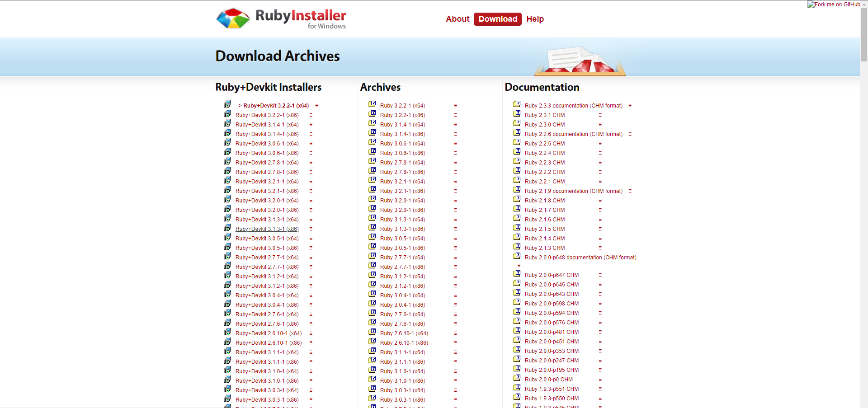This screenshot has height=408, width=868.
Task: Select Ruby 2.2.2 CHM text
Action: coord(545,172)
